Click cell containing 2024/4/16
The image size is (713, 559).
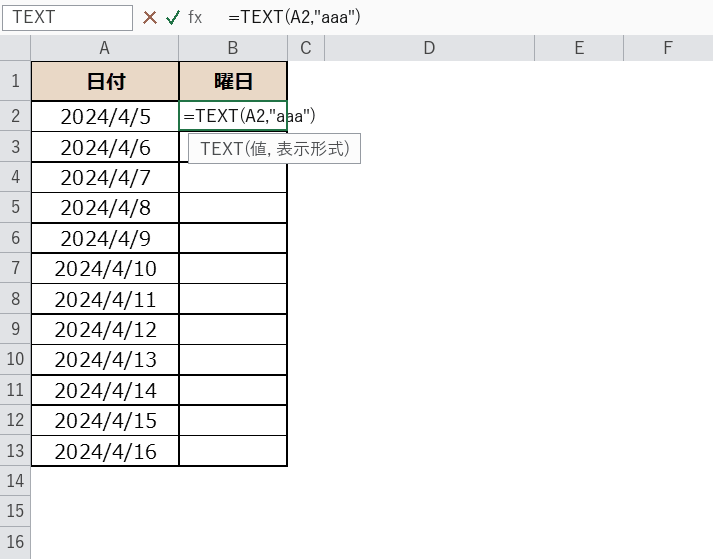(x=105, y=451)
